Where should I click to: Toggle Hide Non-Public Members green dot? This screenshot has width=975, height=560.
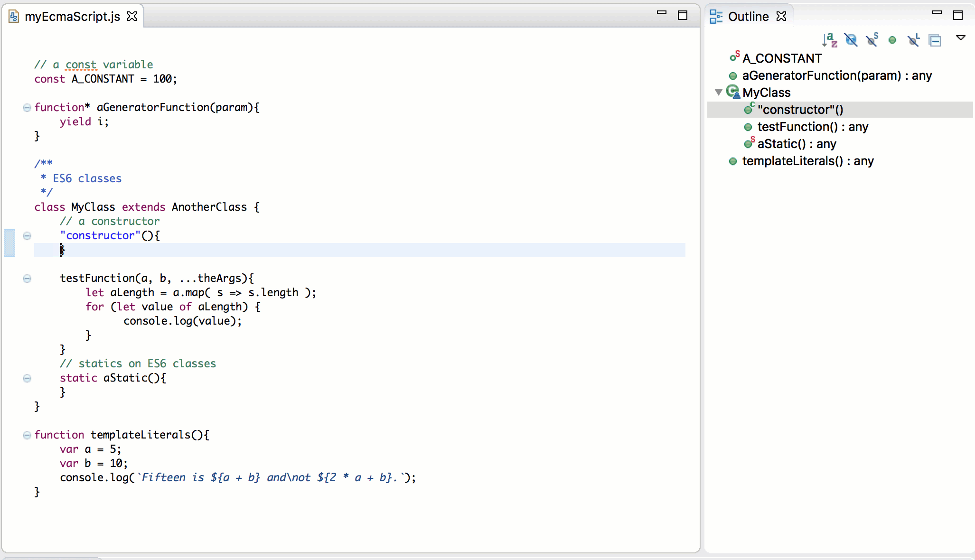click(x=892, y=40)
